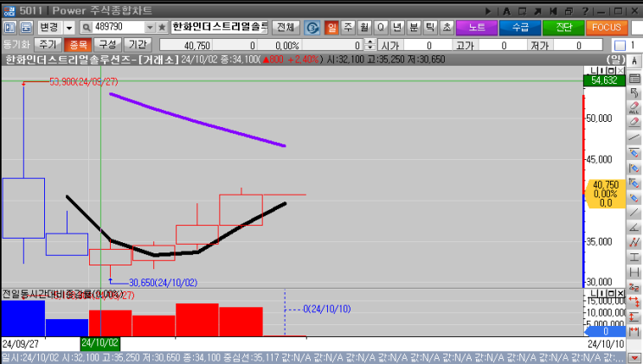Screen dimensions: 643x364
Task: Switch the chart to the tick 틱 period
Action: 430,28
